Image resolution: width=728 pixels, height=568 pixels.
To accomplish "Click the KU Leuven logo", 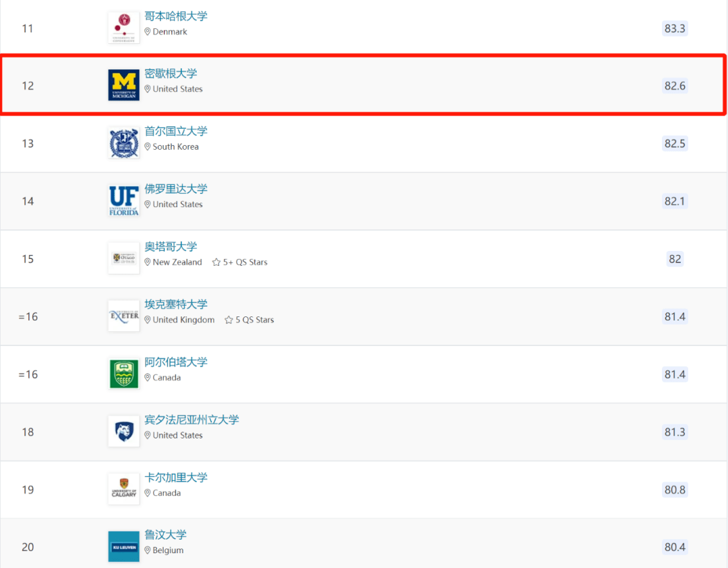I will pyautogui.click(x=124, y=546).
